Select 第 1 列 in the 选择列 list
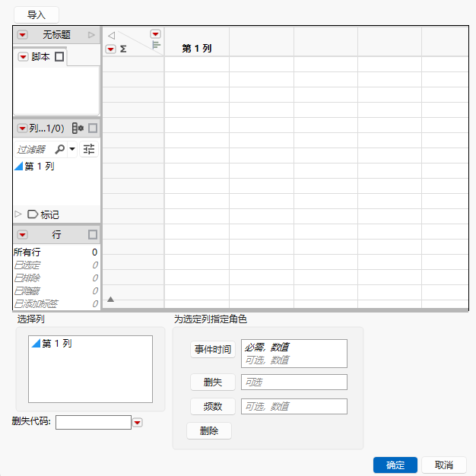Screen dimensions: 476x476 52,344
